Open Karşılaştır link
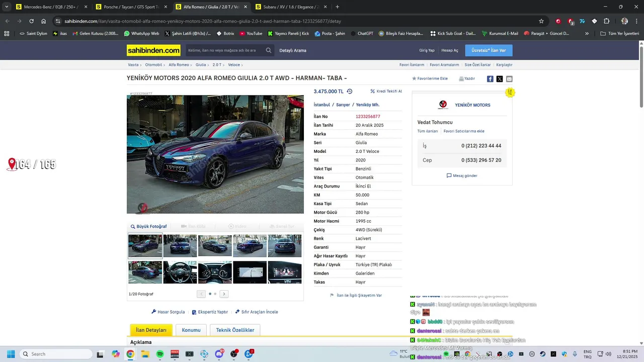644x362 pixels. pos(504,65)
